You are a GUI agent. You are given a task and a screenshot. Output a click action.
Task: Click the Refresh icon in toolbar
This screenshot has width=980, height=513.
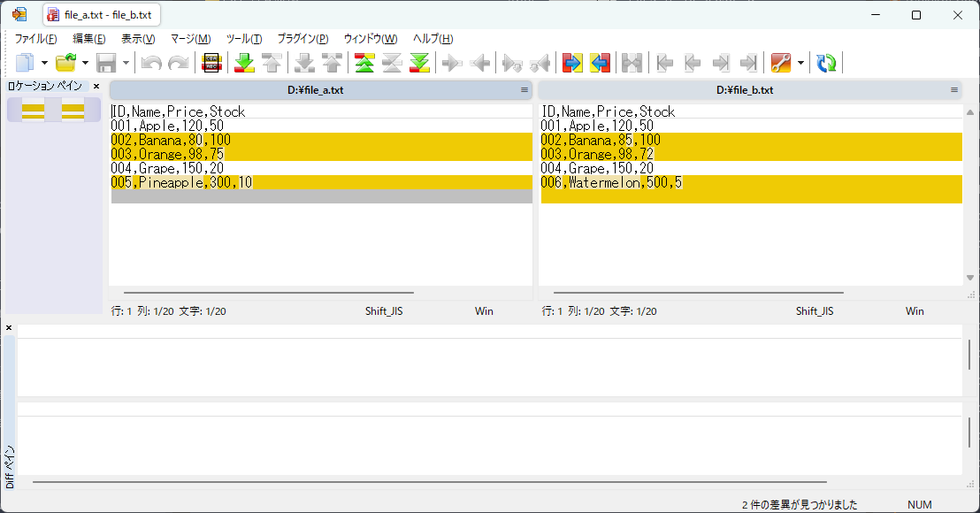[x=826, y=63]
